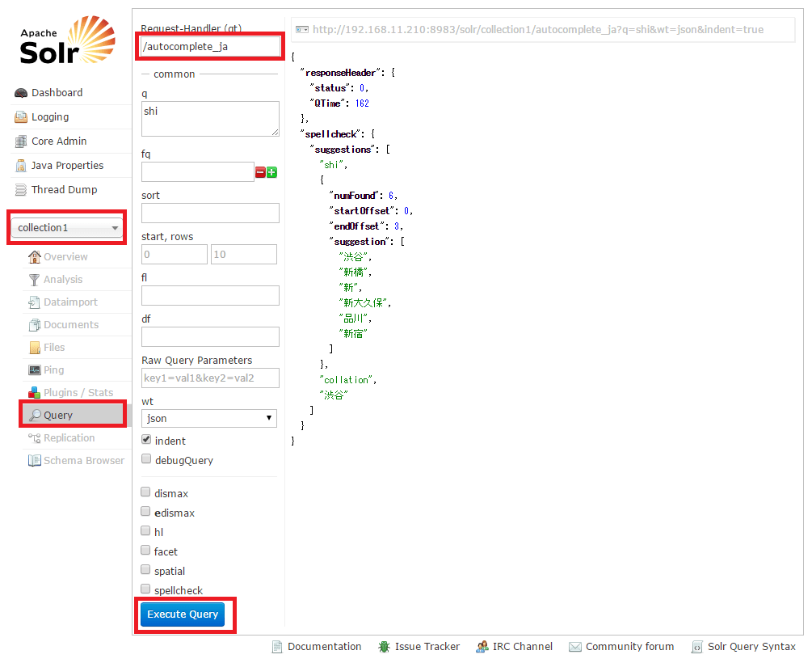The height and width of the screenshot is (663, 812).
Task: Open the Overview section of collection1
Action: point(65,256)
